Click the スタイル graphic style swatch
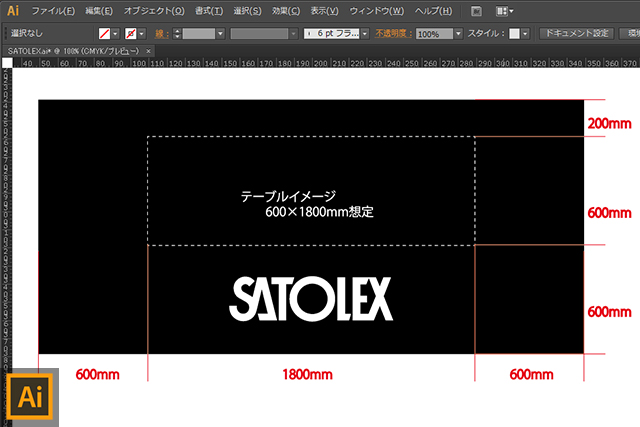Image resolution: width=640 pixels, height=427 pixels. pos(514,33)
